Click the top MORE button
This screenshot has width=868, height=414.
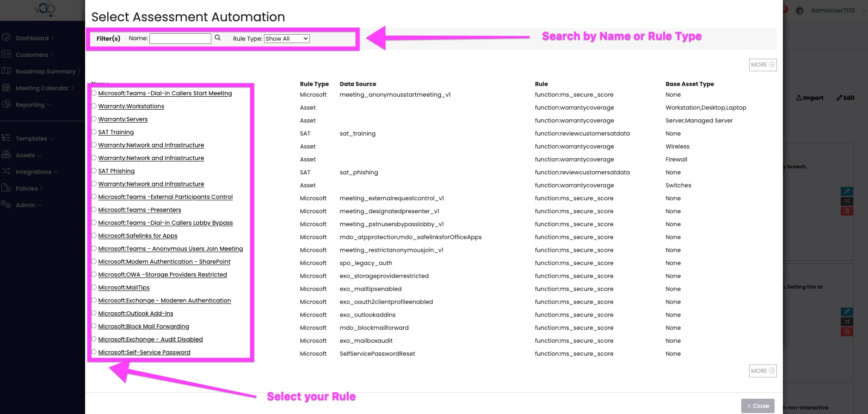(x=763, y=65)
